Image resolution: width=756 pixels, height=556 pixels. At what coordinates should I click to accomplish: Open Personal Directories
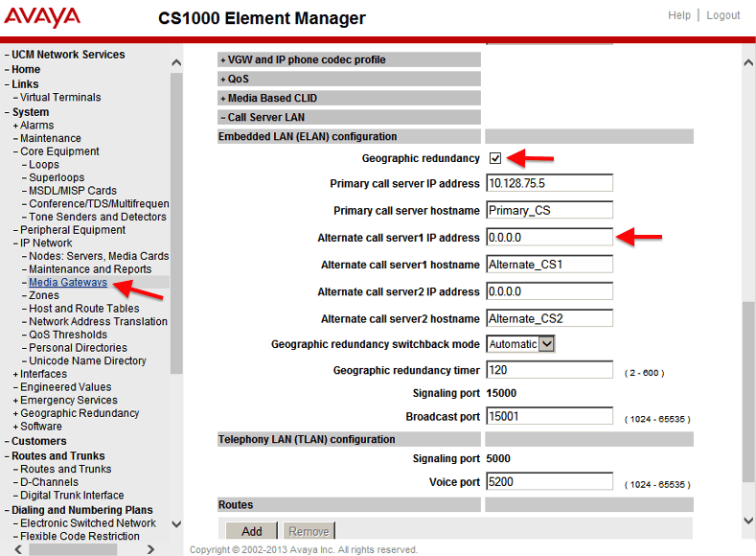(79, 348)
